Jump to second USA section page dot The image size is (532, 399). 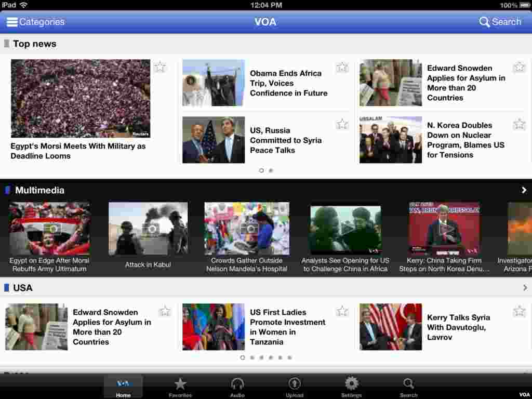(252, 357)
